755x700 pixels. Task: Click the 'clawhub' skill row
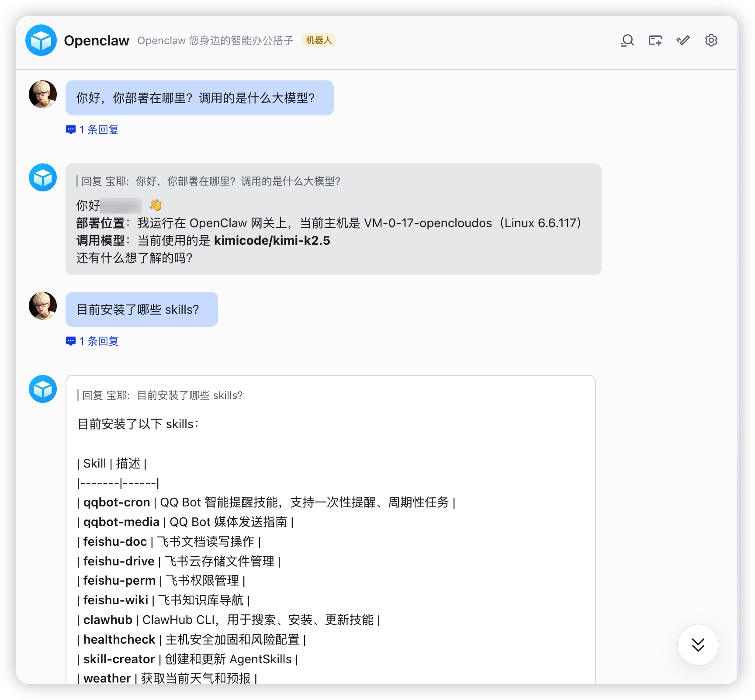pyautogui.click(x=229, y=620)
